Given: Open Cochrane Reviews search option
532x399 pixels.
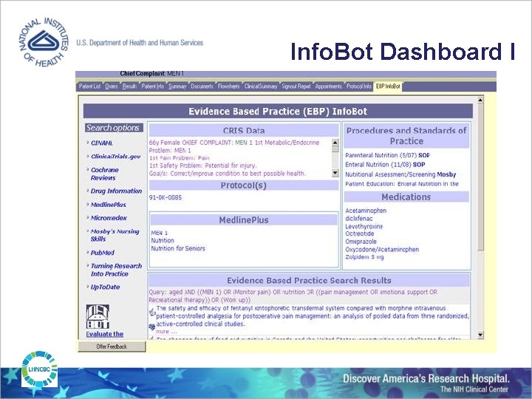Looking at the screenshot, I should [104, 174].
